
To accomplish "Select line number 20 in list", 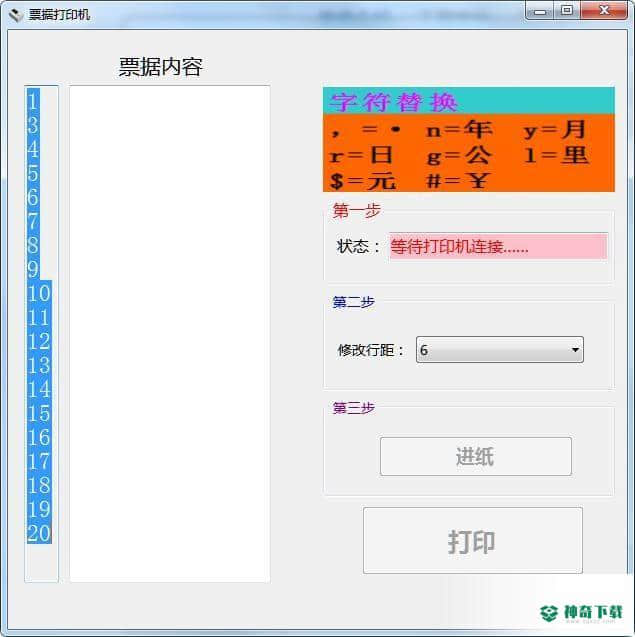I will click(x=39, y=532).
